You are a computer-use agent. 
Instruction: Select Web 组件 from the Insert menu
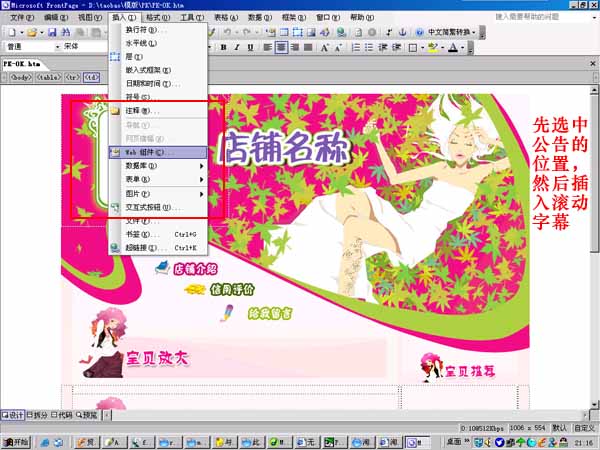(x=158, y=153)
